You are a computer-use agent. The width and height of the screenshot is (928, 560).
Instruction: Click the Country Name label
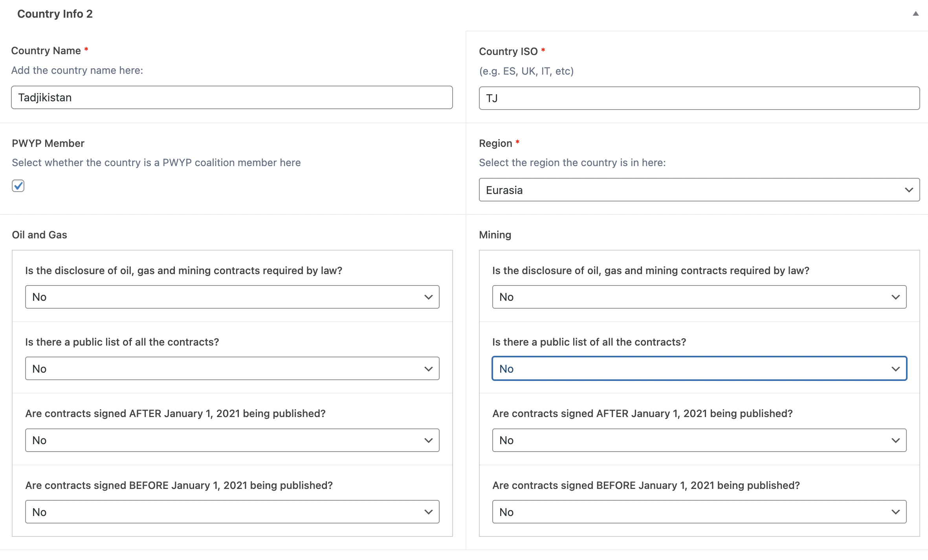click(46, 51)
